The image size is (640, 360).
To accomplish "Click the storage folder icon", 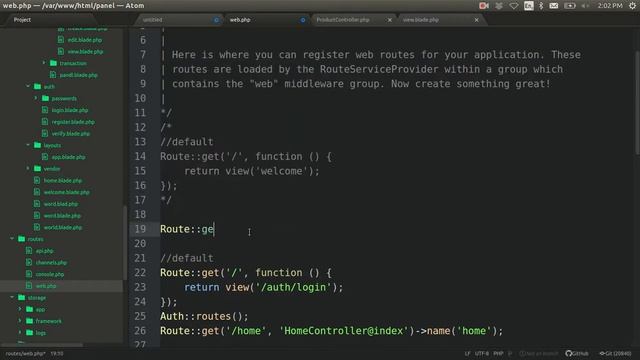I will tap(22, 298).
